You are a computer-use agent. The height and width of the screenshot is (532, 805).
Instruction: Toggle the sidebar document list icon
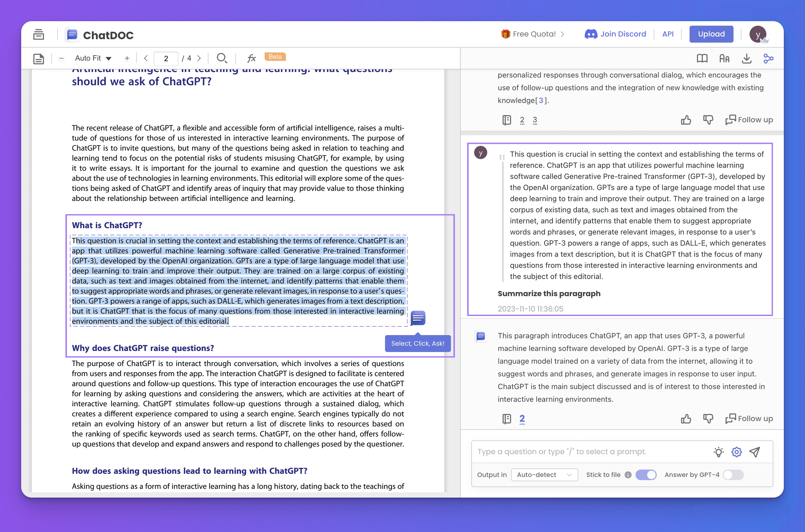(39, 35)
